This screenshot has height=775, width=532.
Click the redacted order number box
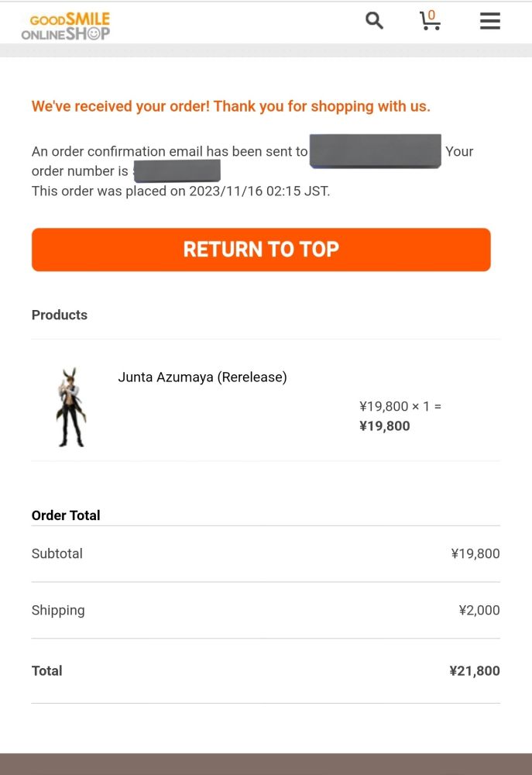[x=177, y=170]
